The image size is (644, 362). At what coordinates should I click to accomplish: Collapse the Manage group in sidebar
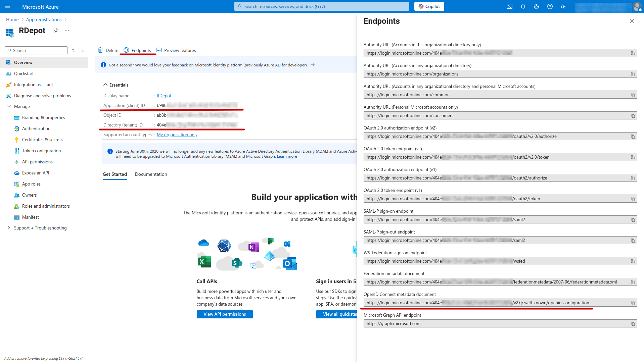(9, 106)
